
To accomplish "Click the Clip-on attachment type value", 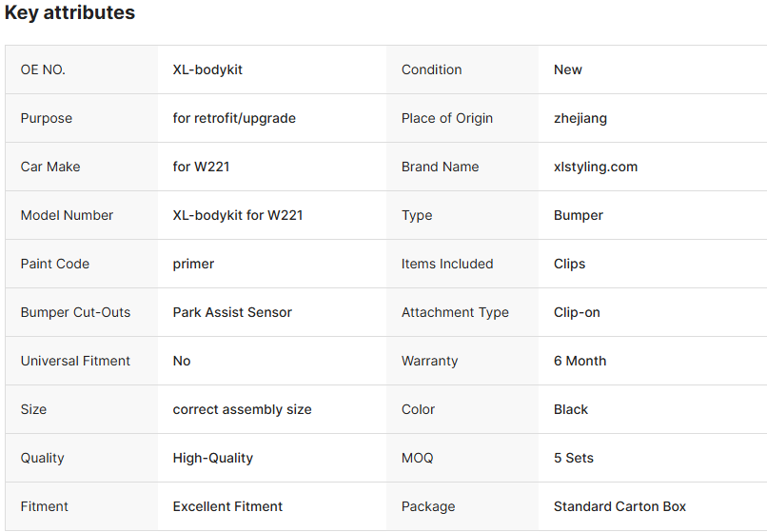I will pyautogui.click(x=577, y=312).
